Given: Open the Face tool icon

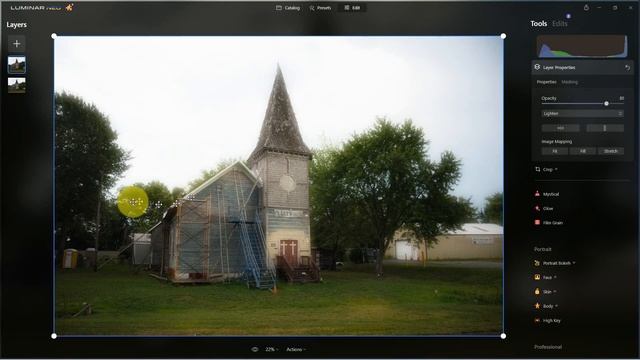Looking at the screenshot, I should (x=537, y=277).
